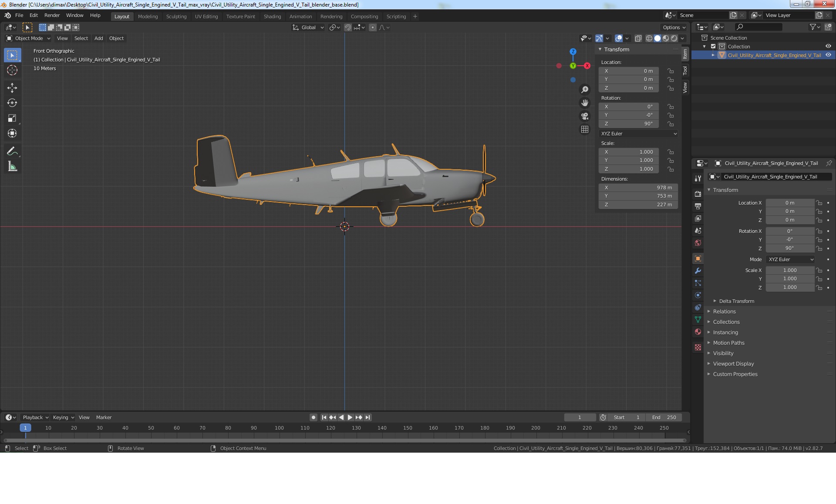The width and height of the screenshot is (836, 504).
Task: Switch to the Modeling workspace tab
Action: pyautogui.click(x=148, y=17)
